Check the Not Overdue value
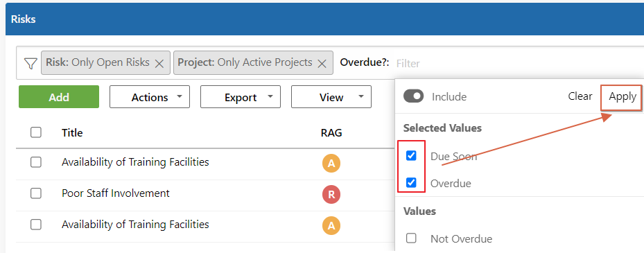644x253 pixels. tap(411, 238)
